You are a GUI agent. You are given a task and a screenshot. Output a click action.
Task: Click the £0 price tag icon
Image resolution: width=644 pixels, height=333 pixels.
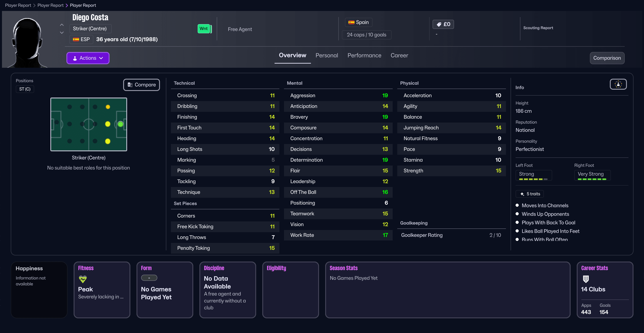439,24
